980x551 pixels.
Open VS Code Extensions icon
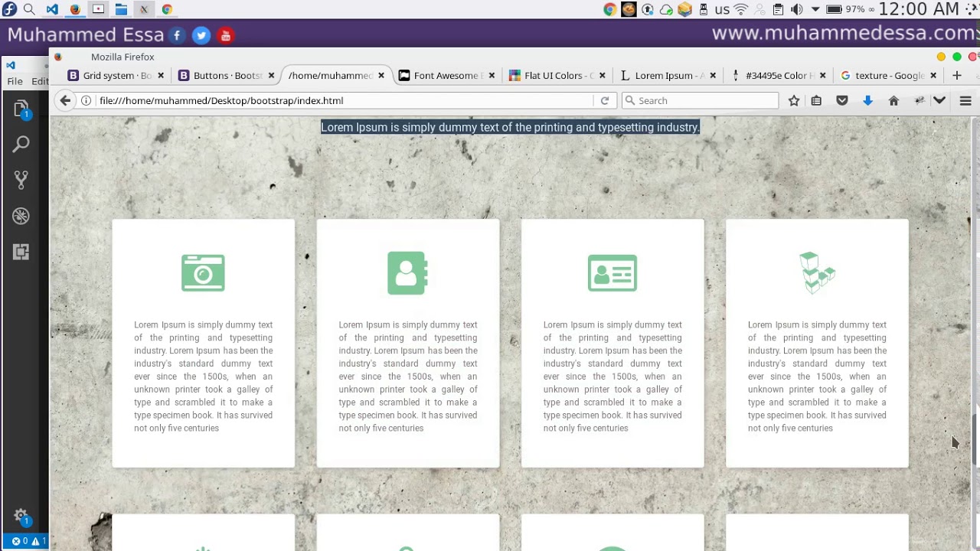coord(21,252)
